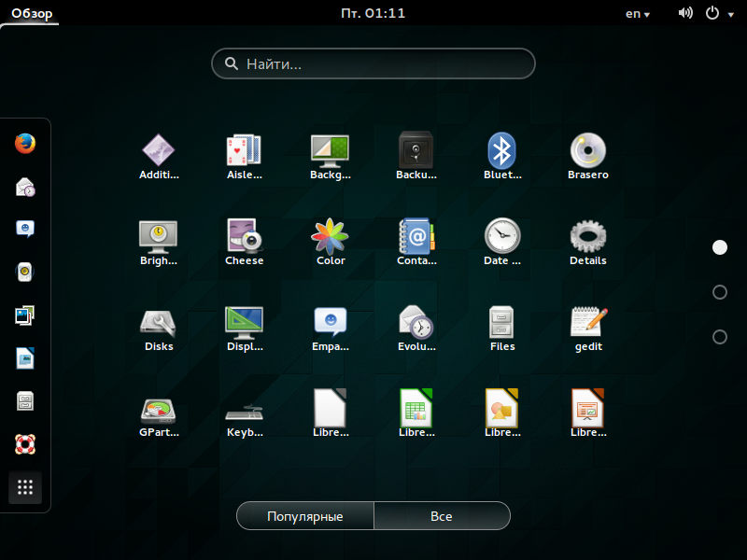Open the Backg... settings app
Viewport: 747px width, 560px height.
[x=331, y=157]
